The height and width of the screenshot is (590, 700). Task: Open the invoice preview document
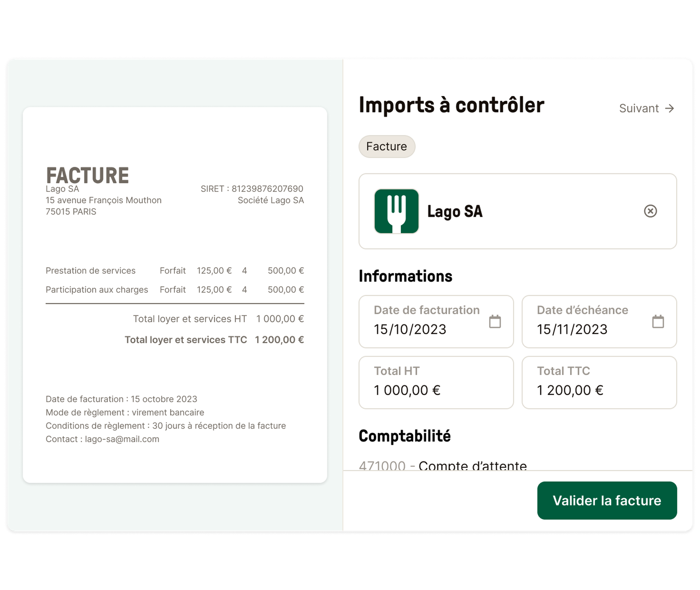(175, 292)
